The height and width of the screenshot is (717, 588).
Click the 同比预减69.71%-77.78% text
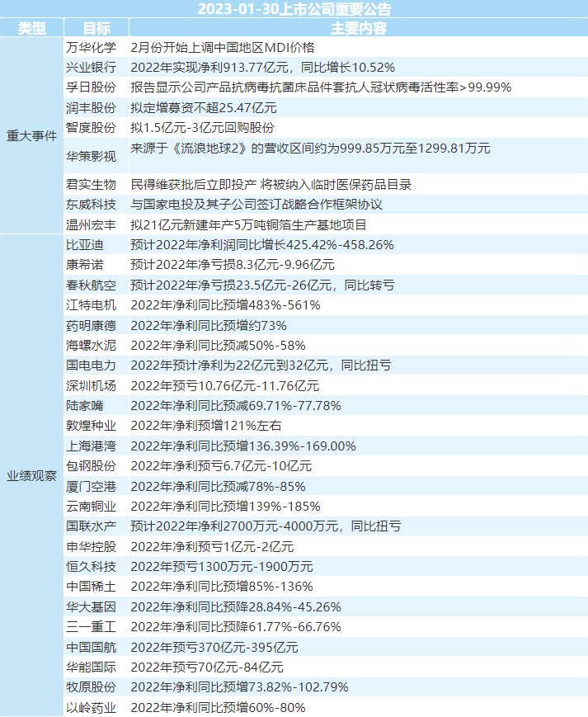236,406
